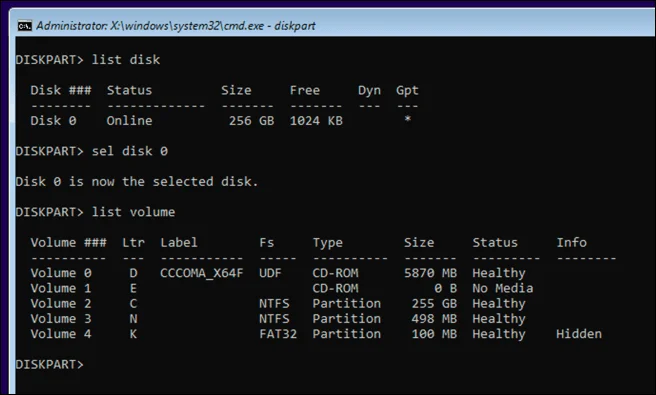This screenshot has height=395, width=656.
Task: Select the 'Volume 3' row label
Action: 61,319
